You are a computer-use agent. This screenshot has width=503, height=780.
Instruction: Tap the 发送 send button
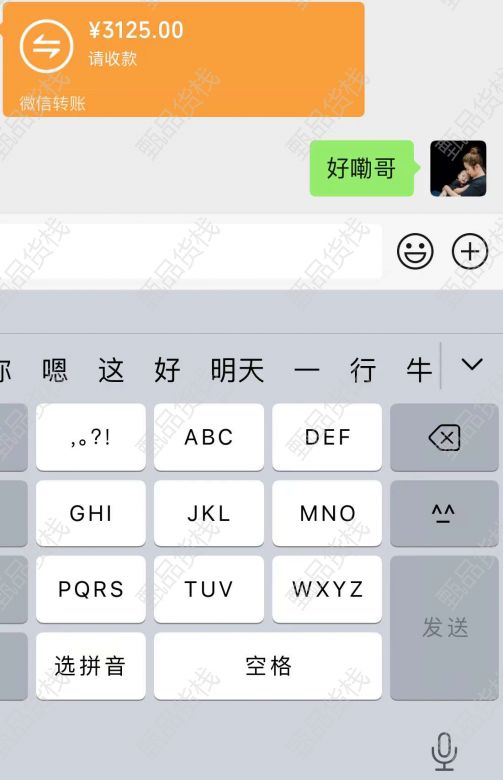444,628
